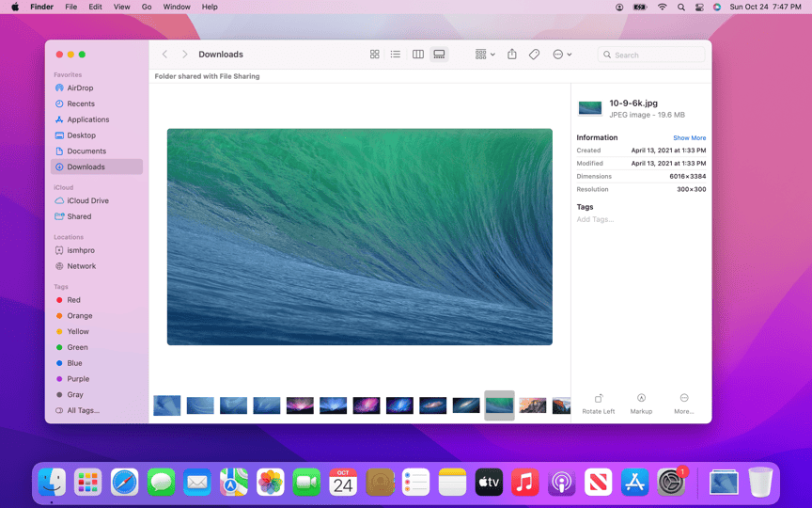Click More… button in preview pane
Image resolution: width=812 pixels, height=508 pixels.
pos(683,405)
